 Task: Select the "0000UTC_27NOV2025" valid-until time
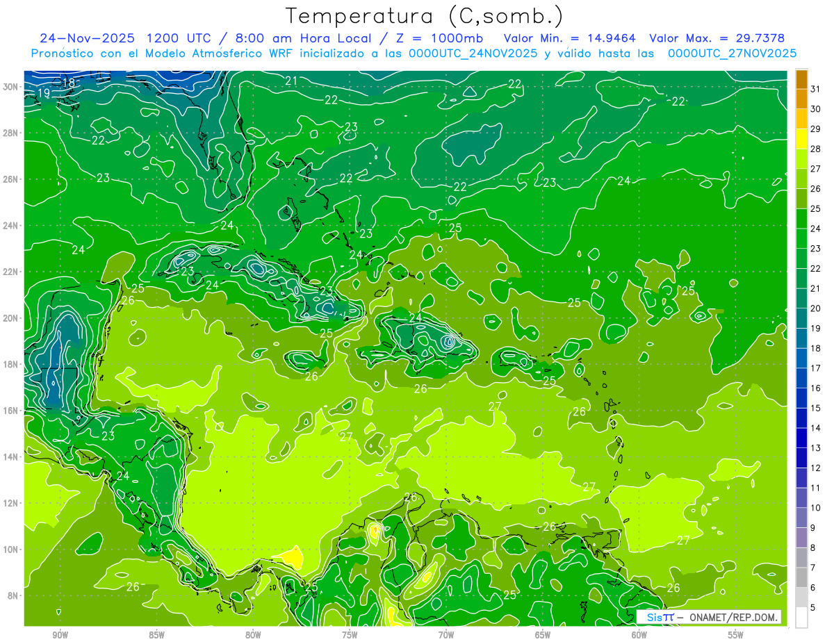click(x=732, y=53)
